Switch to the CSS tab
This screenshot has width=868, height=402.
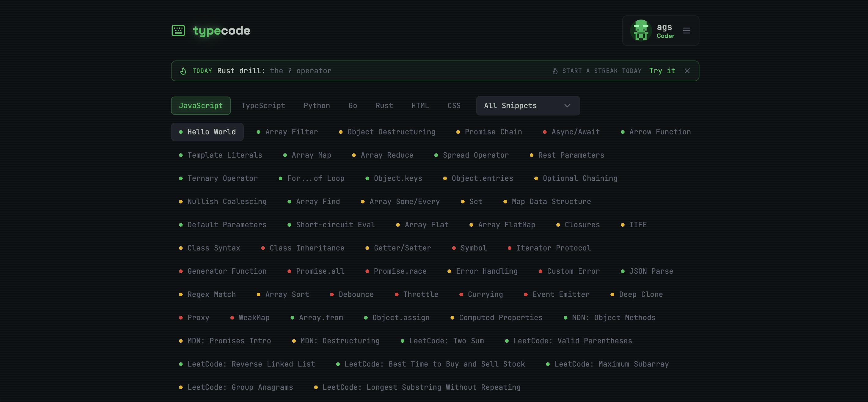click(454, 106)
